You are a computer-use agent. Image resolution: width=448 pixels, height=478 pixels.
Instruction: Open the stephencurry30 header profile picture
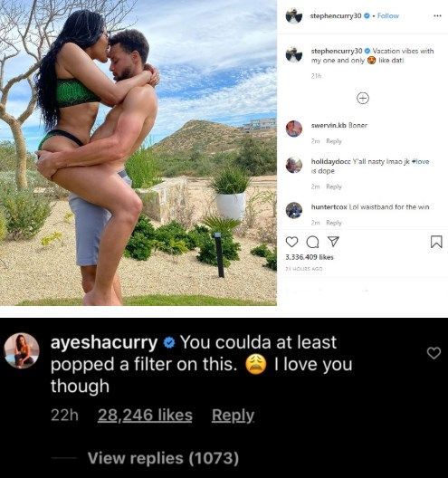click(294, 15)
